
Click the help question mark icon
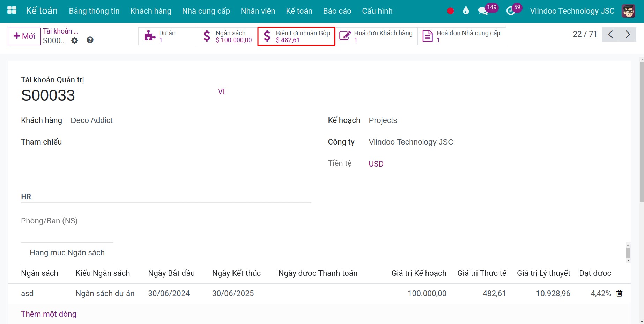(90, 40)
